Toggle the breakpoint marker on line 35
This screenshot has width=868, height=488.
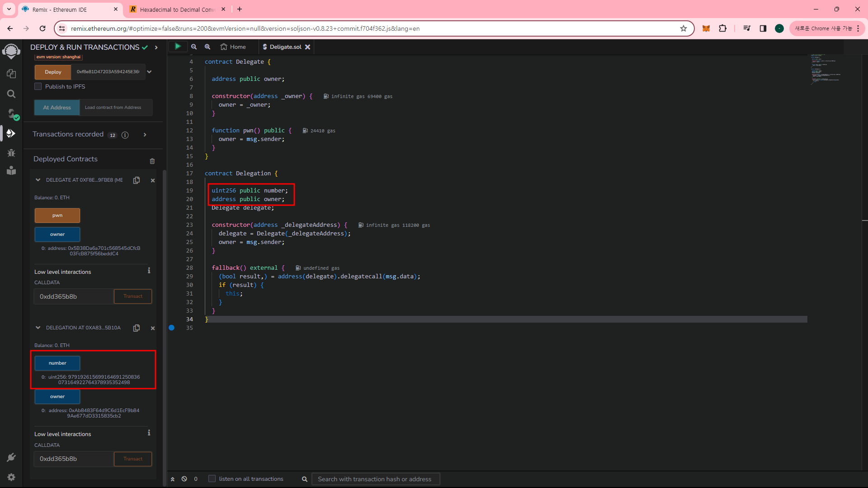[x=172, y=328]
